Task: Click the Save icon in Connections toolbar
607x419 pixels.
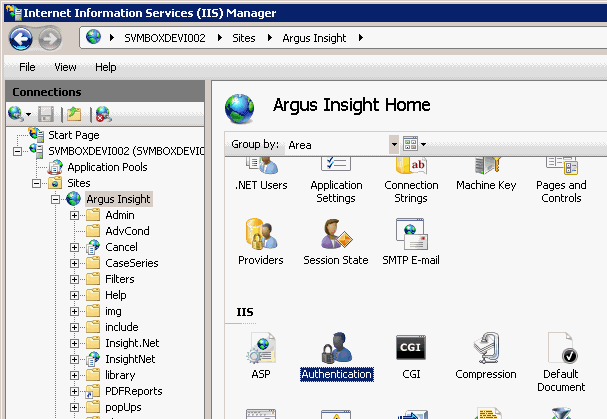Action: pyautogui.click(x=46, y=114)
